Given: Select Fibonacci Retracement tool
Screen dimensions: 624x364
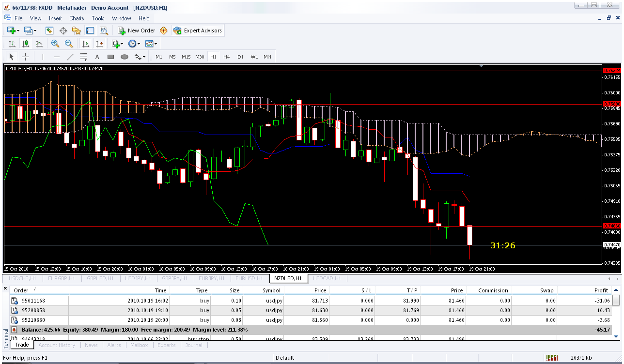Looking at the screenshot, I should [84, 57].
